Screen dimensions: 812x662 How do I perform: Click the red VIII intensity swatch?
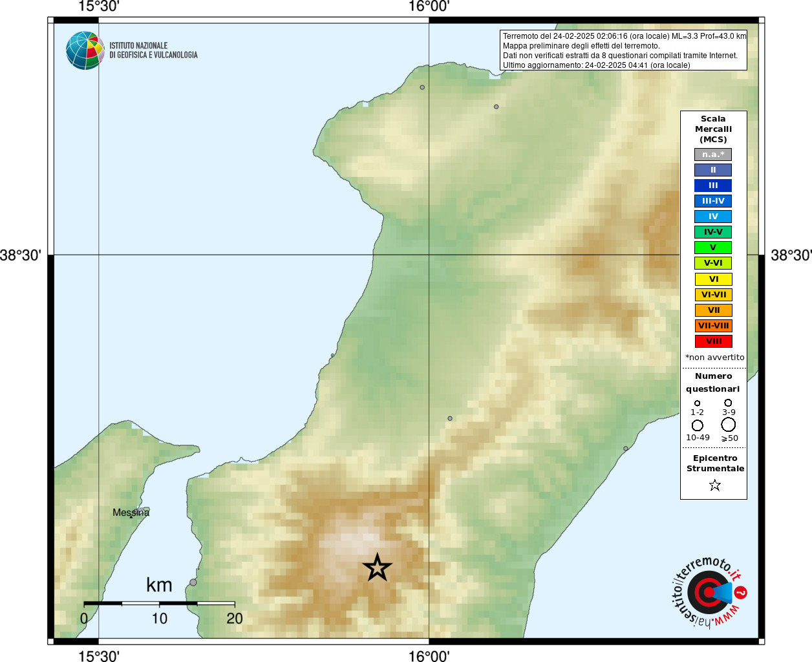click(x=713, y=341)
